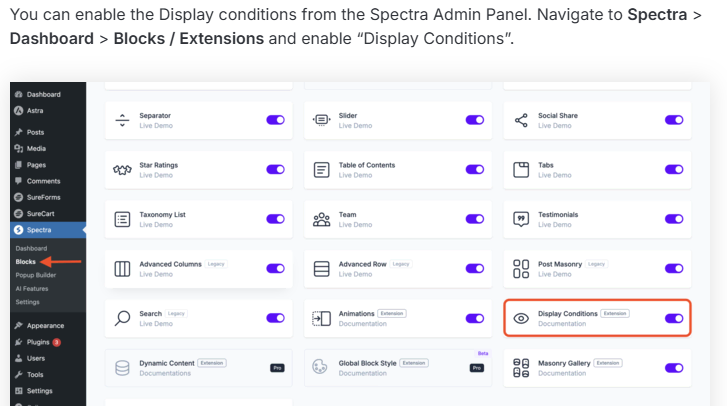Click the Separator block icon

[122, 120]
